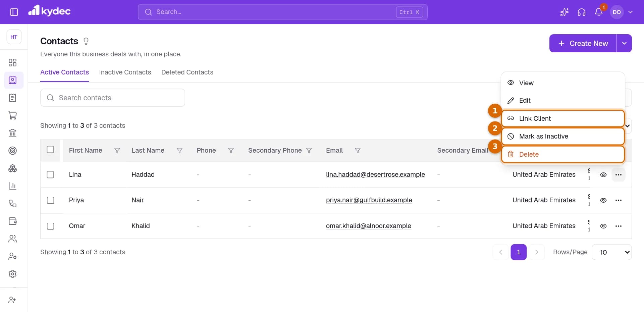This screenshot has width=644, height=312.
Task: Click the Search contacts field
Action: point(113,98)
